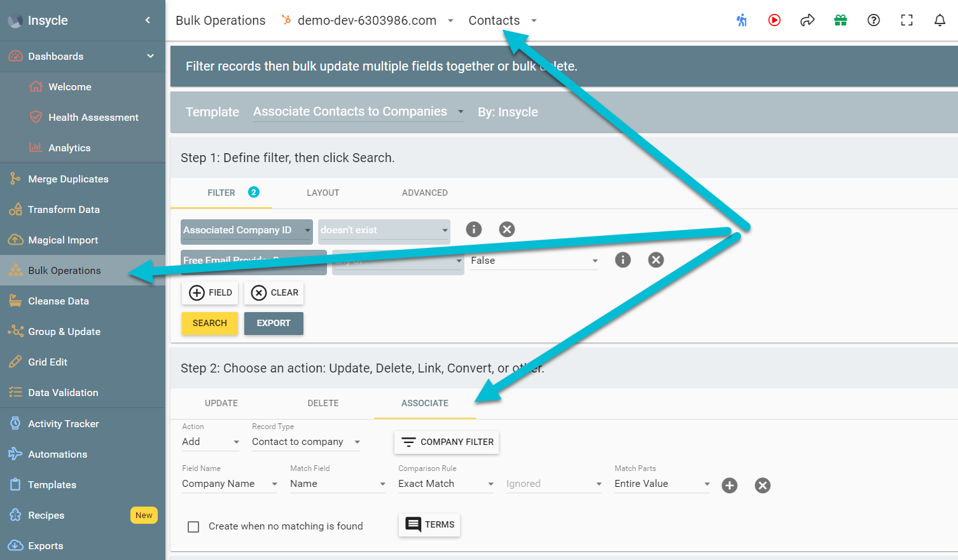Remove the Associated Company ID filter
The width and height of the screenshot is (958, 560).
click(x=507, y=229)
